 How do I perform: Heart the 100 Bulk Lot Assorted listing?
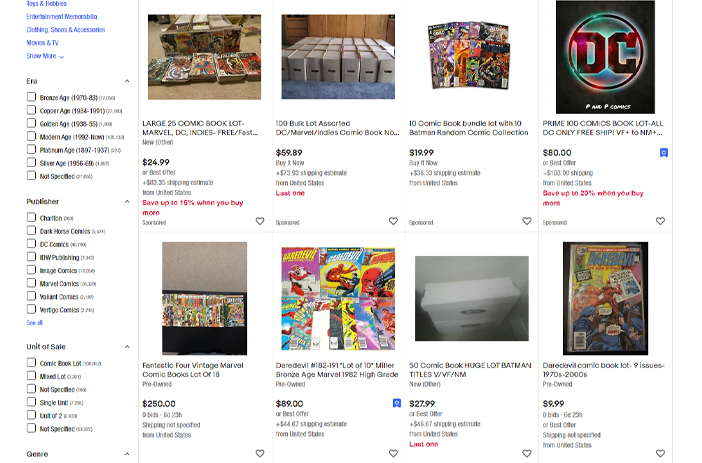pos(393,221)
